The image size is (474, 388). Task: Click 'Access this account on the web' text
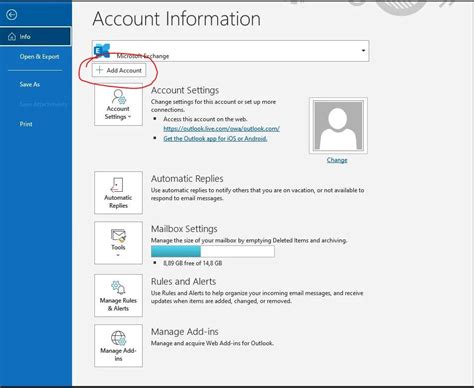coord(205,119)
